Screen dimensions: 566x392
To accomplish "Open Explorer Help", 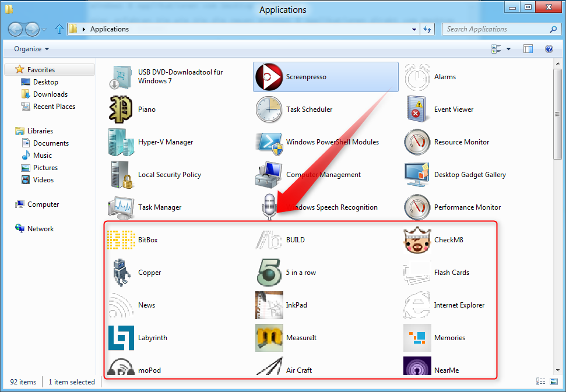I will tap(549, 49).
